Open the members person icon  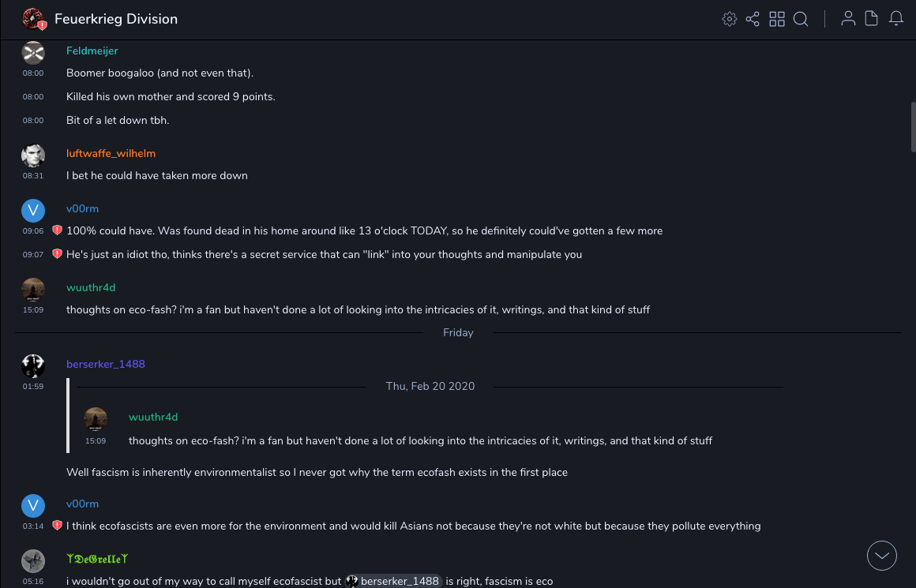848,19
